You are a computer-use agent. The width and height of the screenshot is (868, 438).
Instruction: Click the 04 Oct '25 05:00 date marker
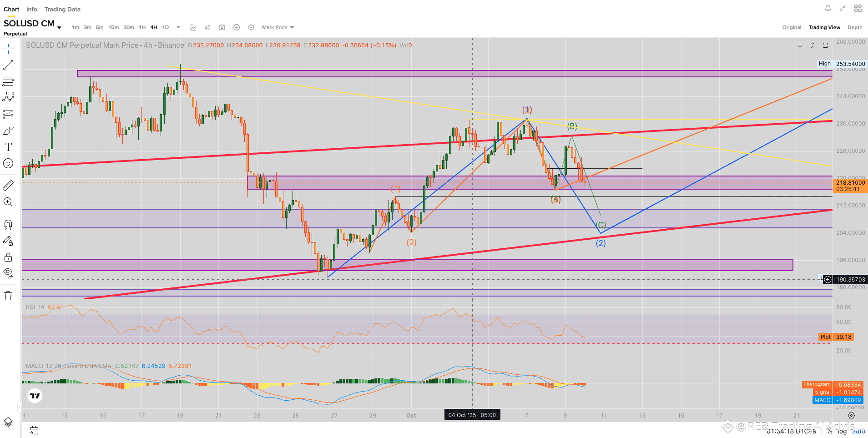coord(472,415)
